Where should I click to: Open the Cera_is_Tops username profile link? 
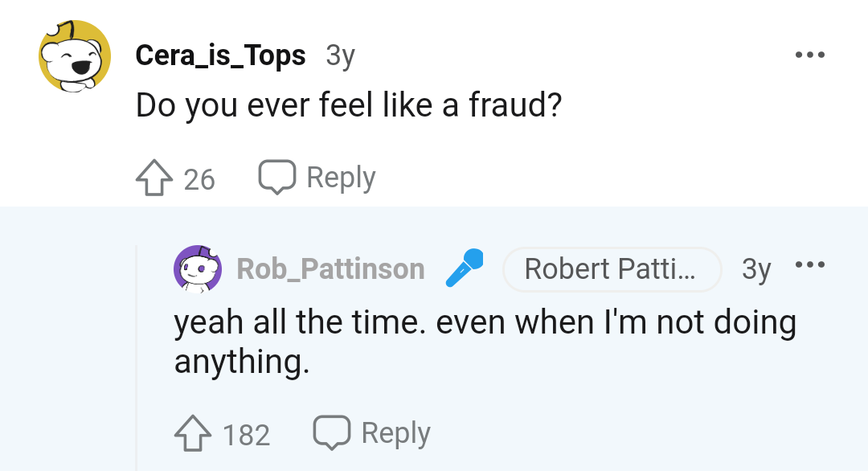click(x=220, y=55)
